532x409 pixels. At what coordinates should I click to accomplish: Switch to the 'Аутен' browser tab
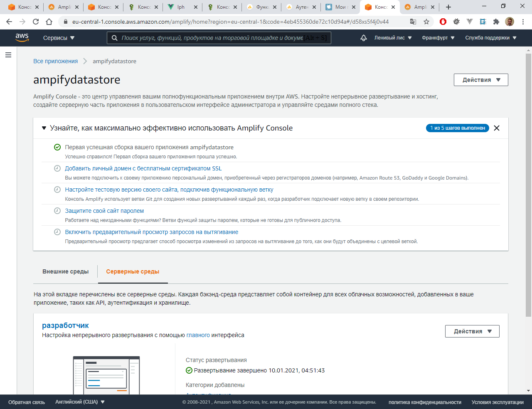(302, 7)
